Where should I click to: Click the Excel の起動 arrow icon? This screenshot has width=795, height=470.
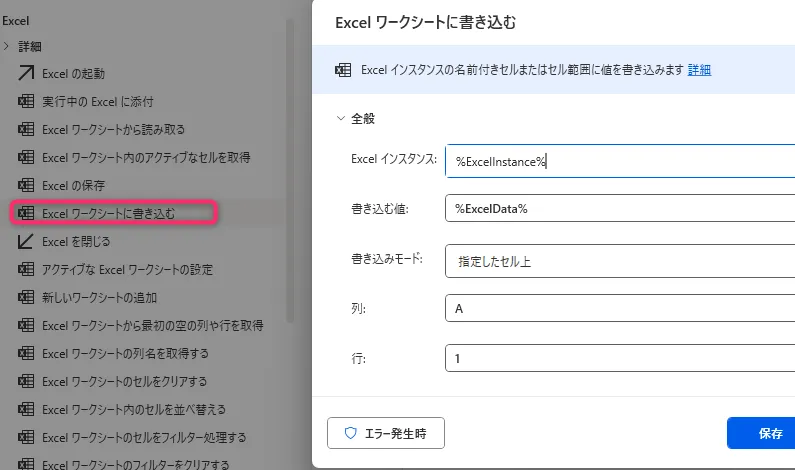tap(26, 73)
